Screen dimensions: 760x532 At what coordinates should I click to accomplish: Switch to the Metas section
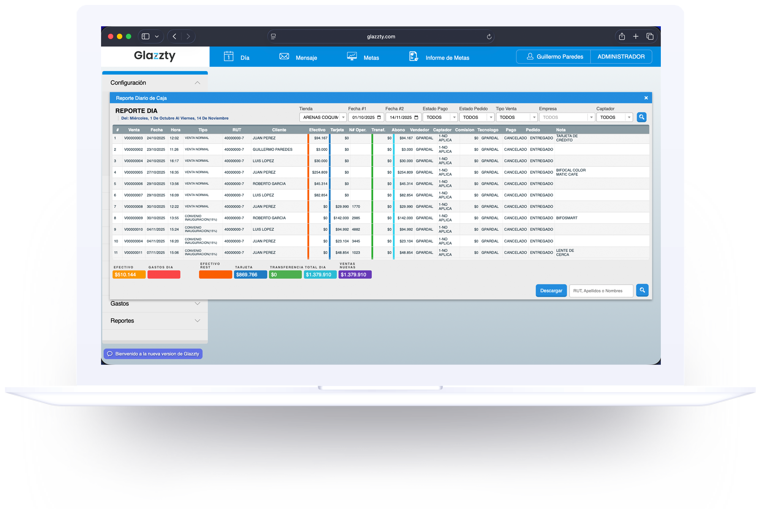pos(371,57)
